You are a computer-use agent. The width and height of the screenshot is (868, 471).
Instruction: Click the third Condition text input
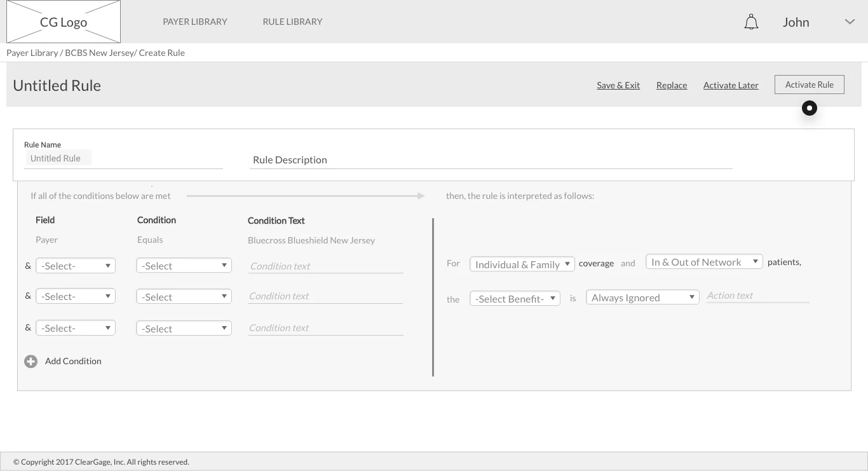point(326,328)
